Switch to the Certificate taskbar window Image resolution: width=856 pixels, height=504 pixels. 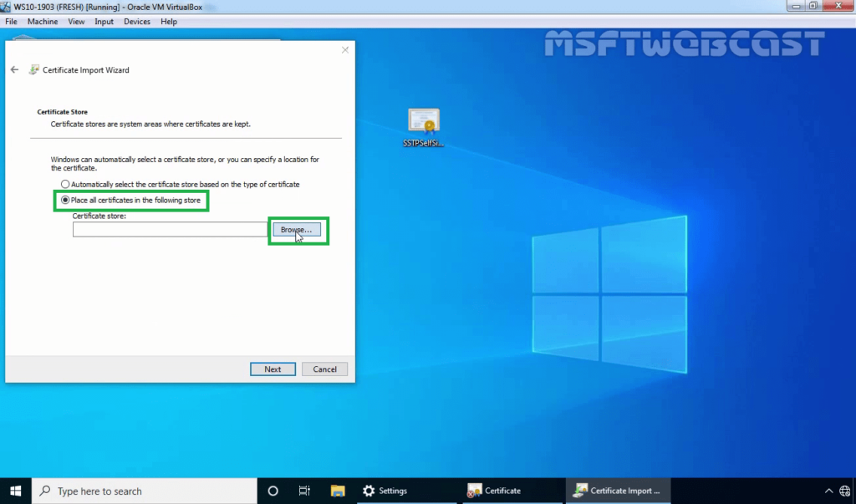[511, 491]
